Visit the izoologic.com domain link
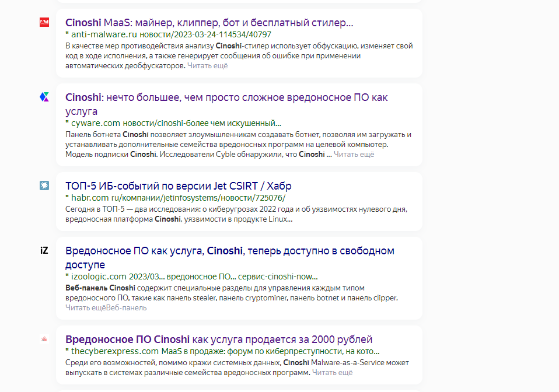Viewport: 559px width, 392px height. pos(99,276)
